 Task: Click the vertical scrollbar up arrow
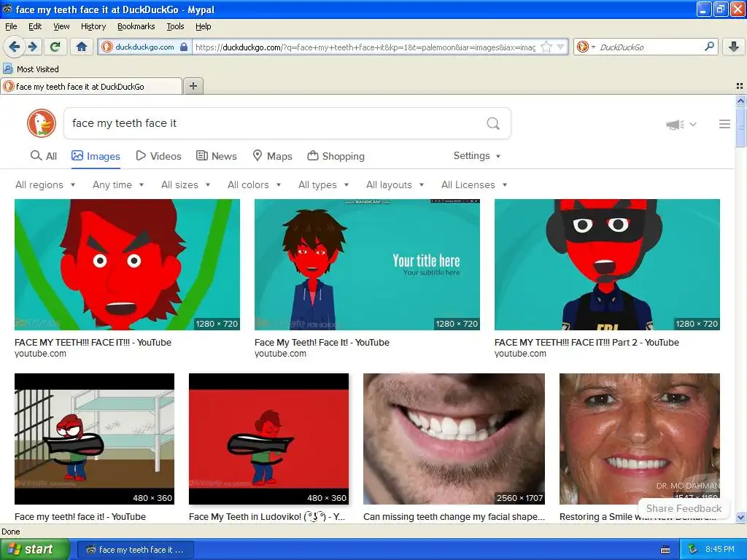click(x=740, y=101)
